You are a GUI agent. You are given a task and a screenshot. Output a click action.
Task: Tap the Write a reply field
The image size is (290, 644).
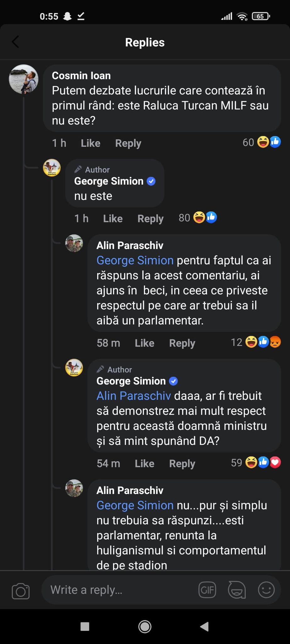pyautogui.click(x=120, y=590)
